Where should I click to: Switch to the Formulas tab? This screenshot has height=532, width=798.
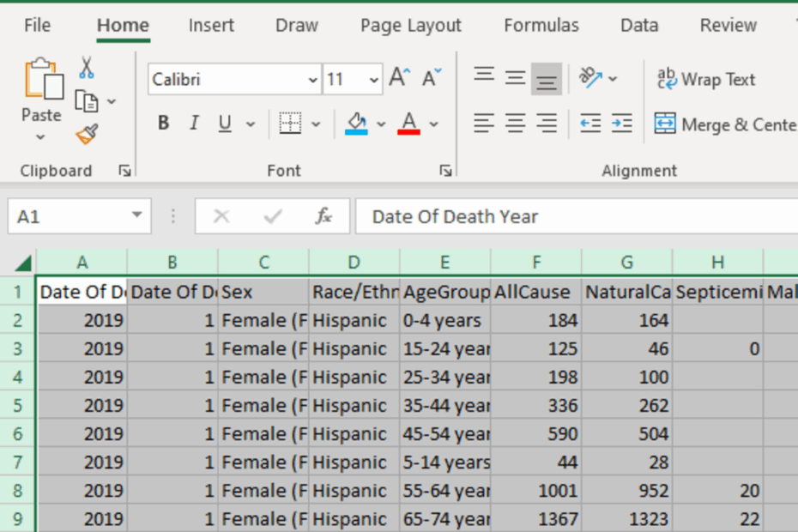[x=541, y=25]
